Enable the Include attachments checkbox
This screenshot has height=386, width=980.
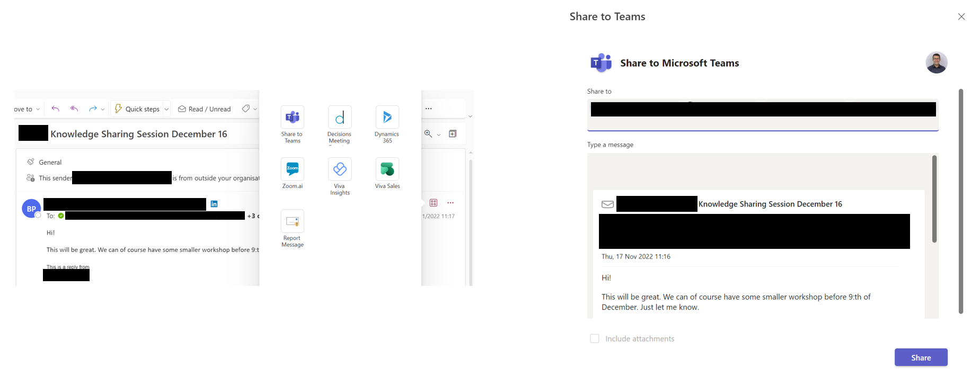coord(595,339)
